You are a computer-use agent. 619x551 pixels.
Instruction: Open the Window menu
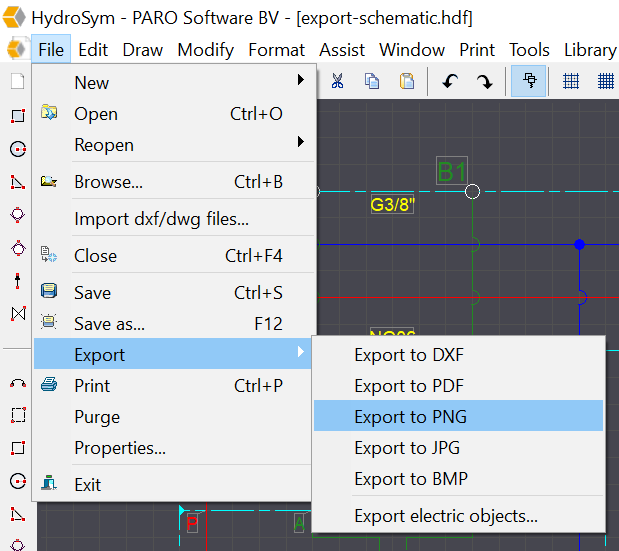click(x=412, y=50)
